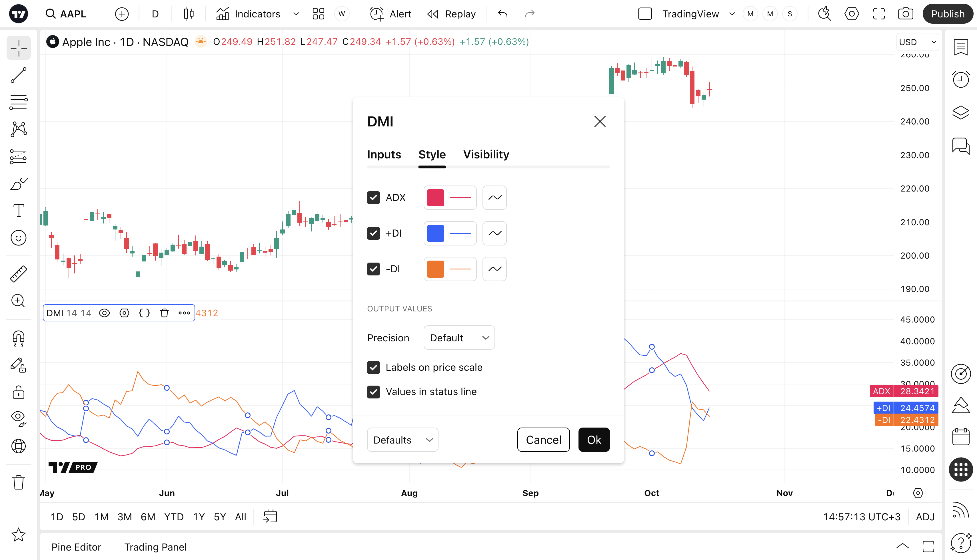Toggle DMI indicator visibility eye icon
977x560 pixels.
point(104,313)
